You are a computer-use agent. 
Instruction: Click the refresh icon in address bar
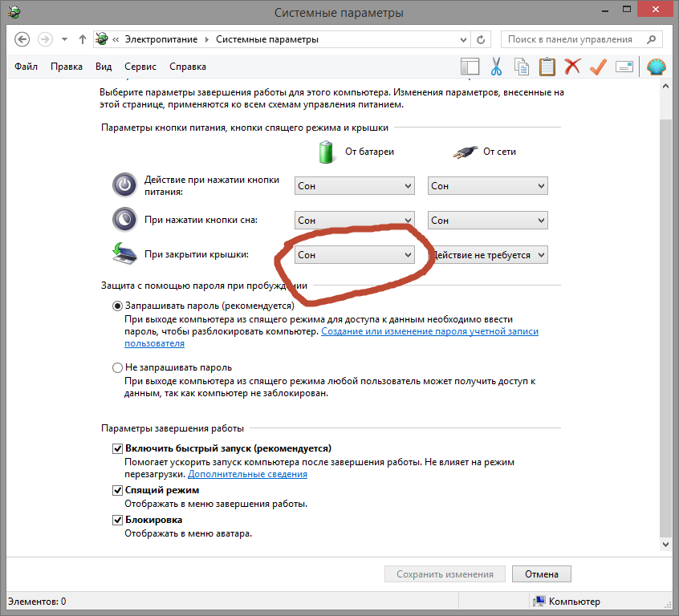point(481,39)
